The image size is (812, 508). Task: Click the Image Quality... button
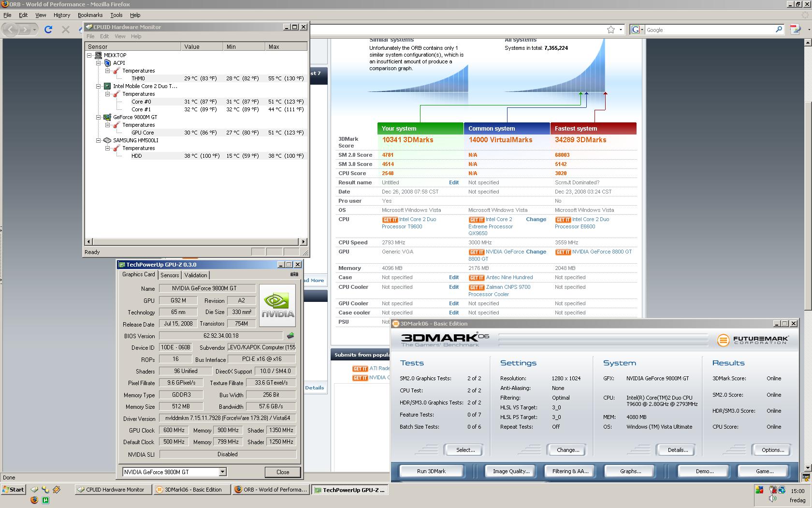coord(511,471)
